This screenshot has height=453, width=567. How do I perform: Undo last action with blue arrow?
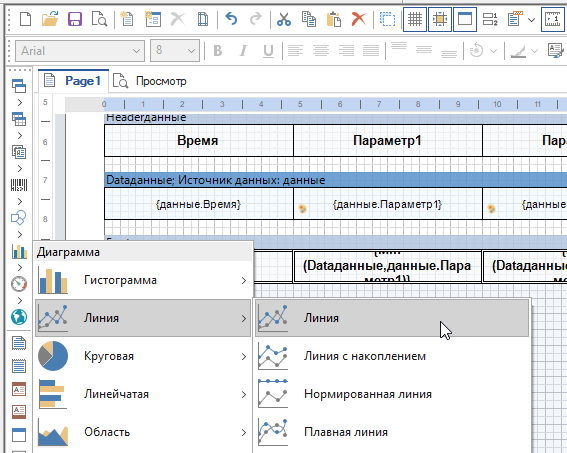[x=231, y=19]
